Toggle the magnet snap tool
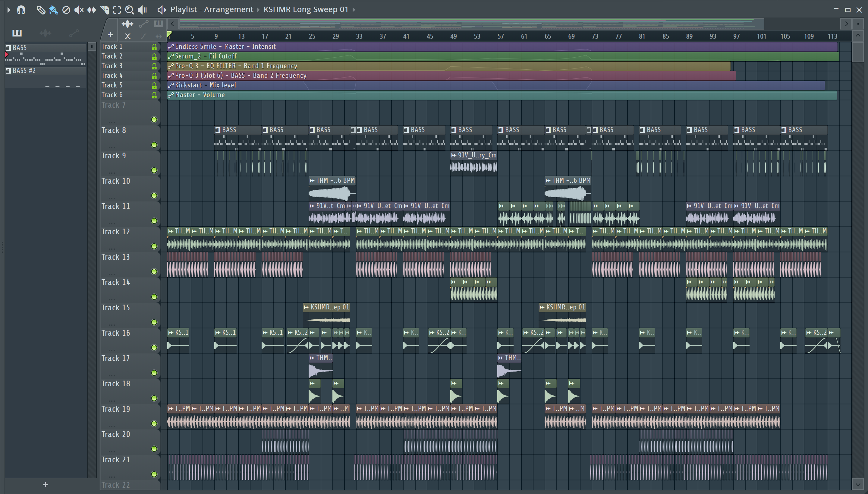The image size is (868, 494). pos(21,10)
